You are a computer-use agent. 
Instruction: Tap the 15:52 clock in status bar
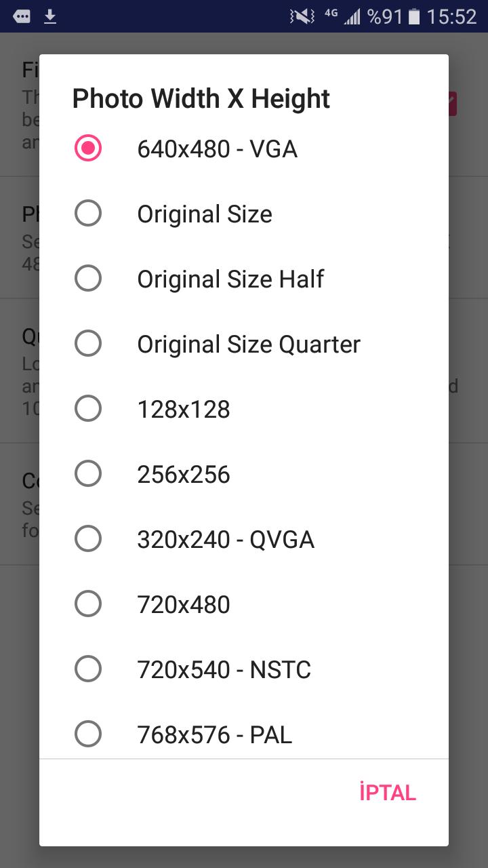[451, 16]
